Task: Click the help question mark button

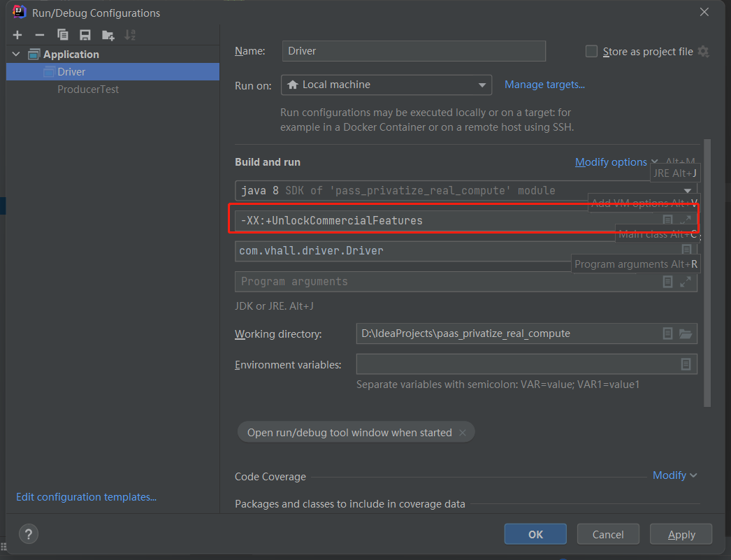Action: (29, 534)
